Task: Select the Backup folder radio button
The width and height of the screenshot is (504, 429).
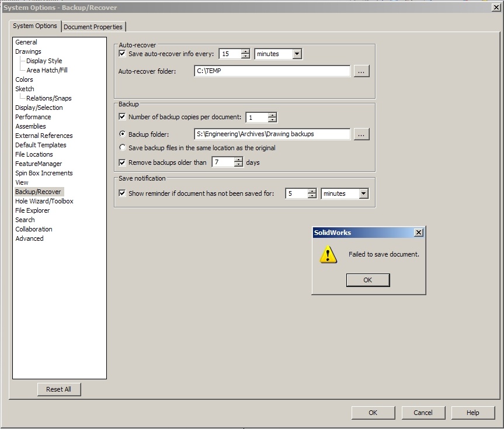Action: pyautogui.click(x=122, y=133)
